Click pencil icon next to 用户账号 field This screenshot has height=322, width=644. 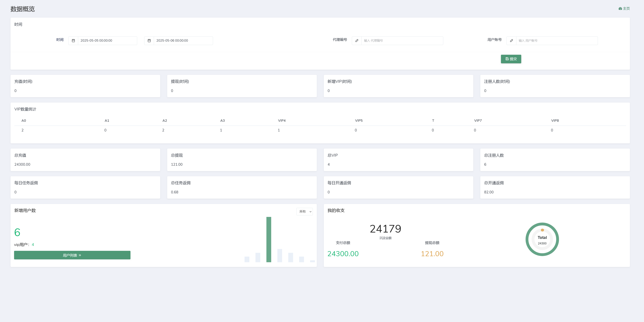[x=511, y=40]
